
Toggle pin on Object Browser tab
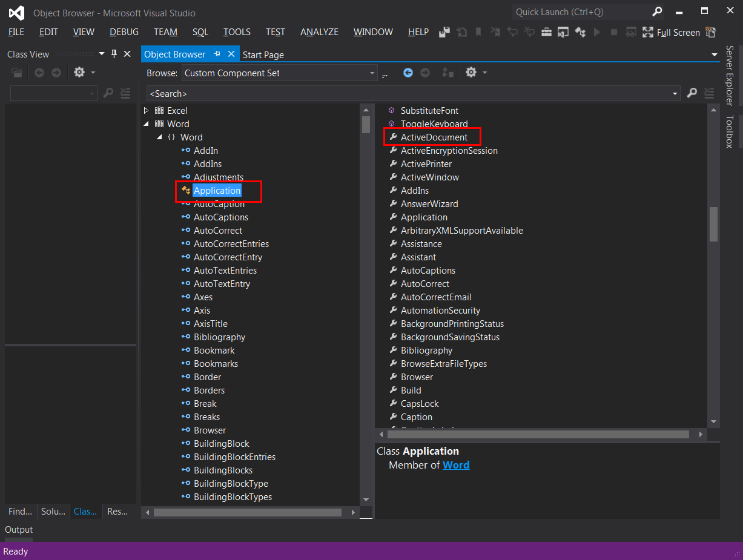click(217, 54)
